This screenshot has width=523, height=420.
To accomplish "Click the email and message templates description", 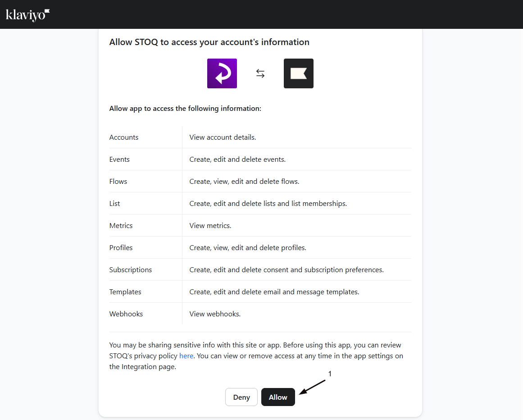I will (274, 292).
